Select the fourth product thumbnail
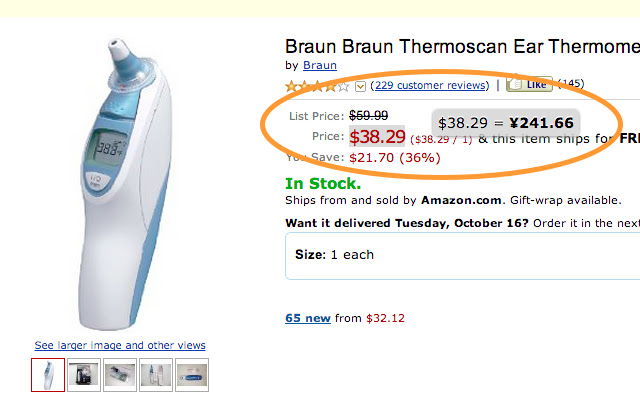The width and height of the screenshot is (640, 400). (156, 375)
